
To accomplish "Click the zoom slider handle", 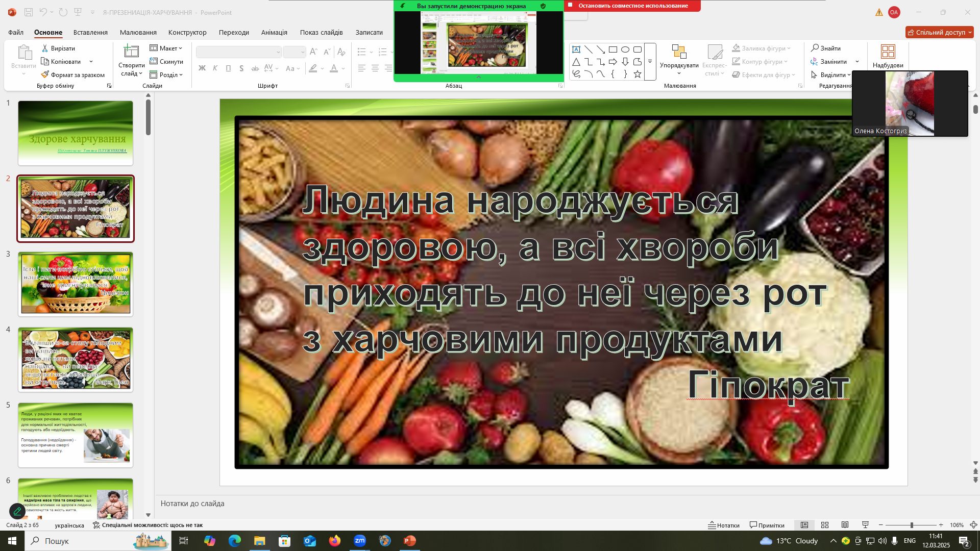I will coord(912,525).
